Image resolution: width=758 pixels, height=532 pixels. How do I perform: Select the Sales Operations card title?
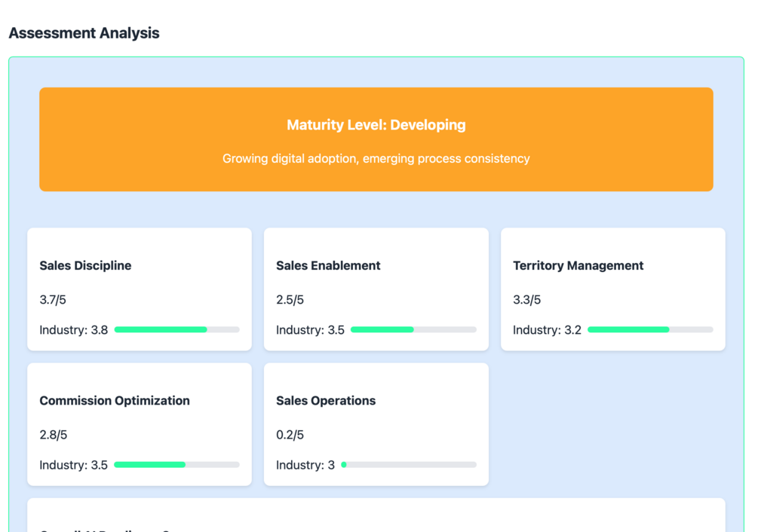[326, 401]
